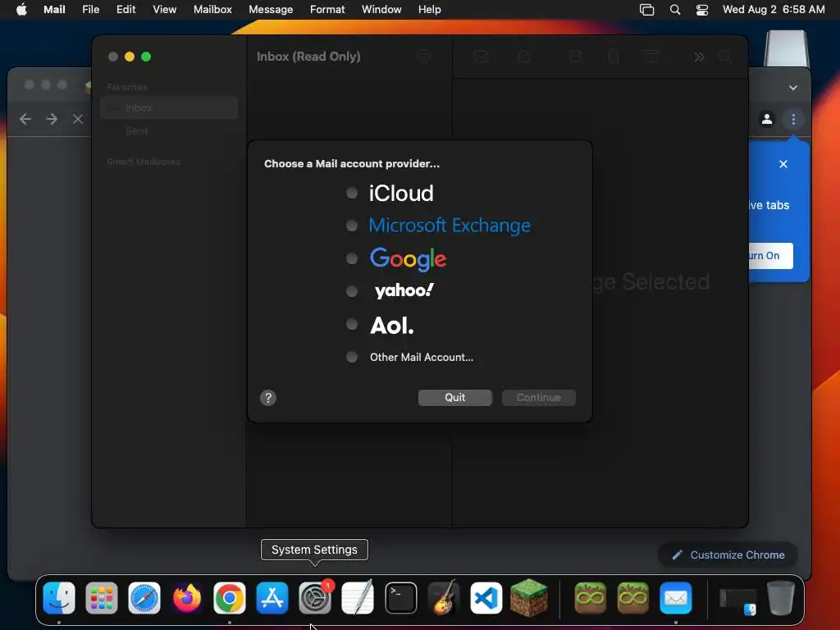Click compose new message toolbar icon

(x=524, y=57)
